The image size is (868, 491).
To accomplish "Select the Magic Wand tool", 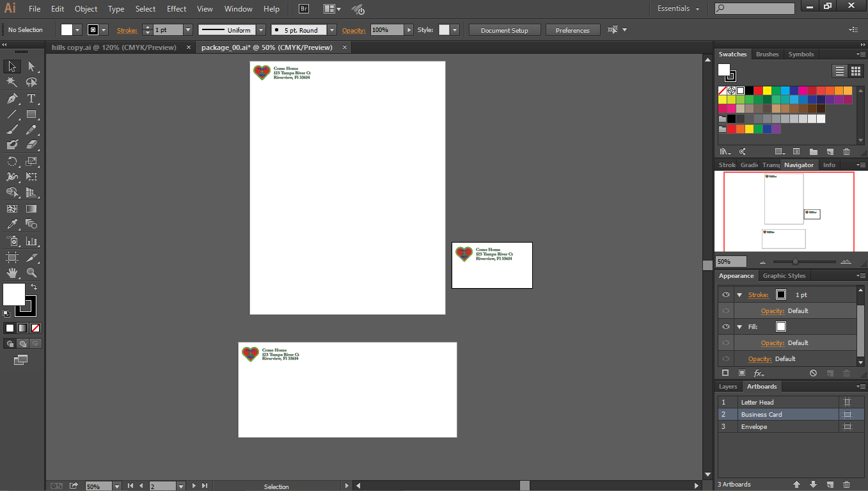I will [12, 82].
